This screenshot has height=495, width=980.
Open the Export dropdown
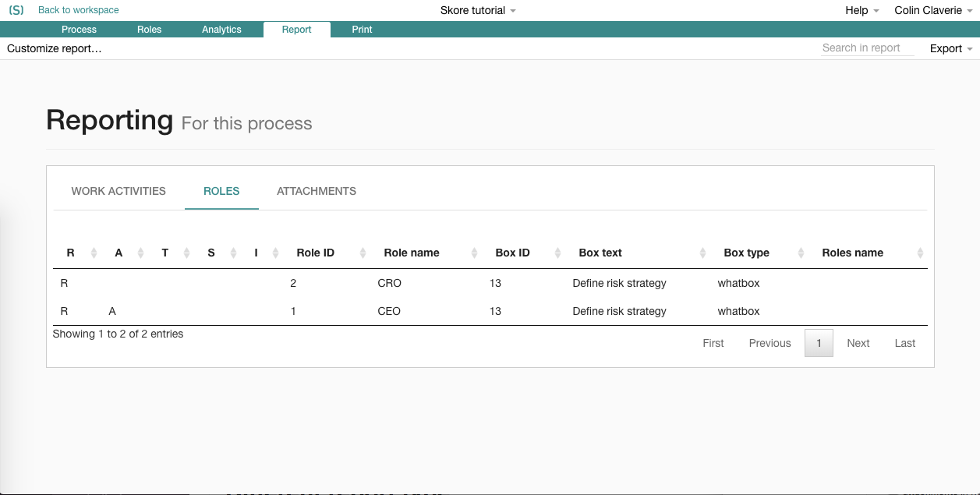pos(951,48)
